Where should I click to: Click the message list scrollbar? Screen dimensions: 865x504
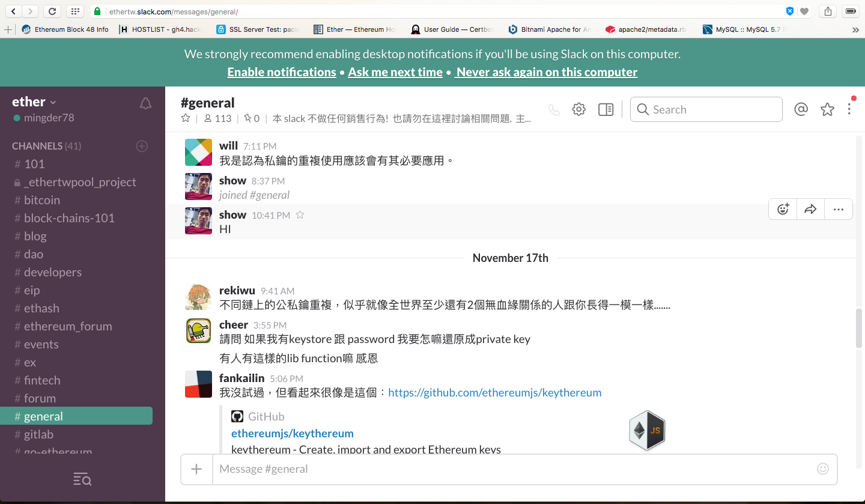tap(860, 328)
